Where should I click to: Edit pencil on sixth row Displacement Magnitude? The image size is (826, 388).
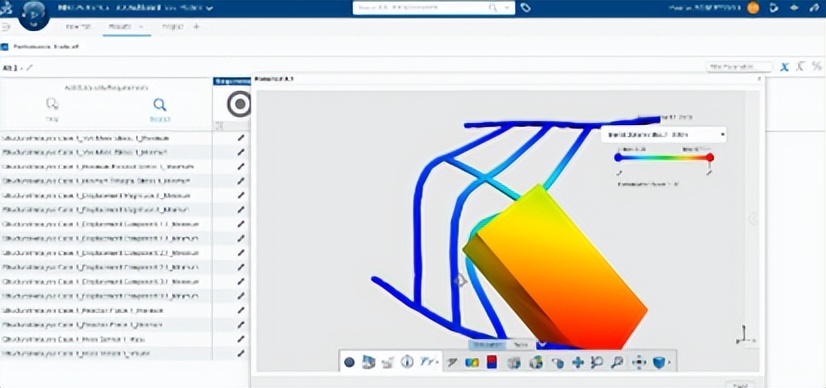coord(241,210)
